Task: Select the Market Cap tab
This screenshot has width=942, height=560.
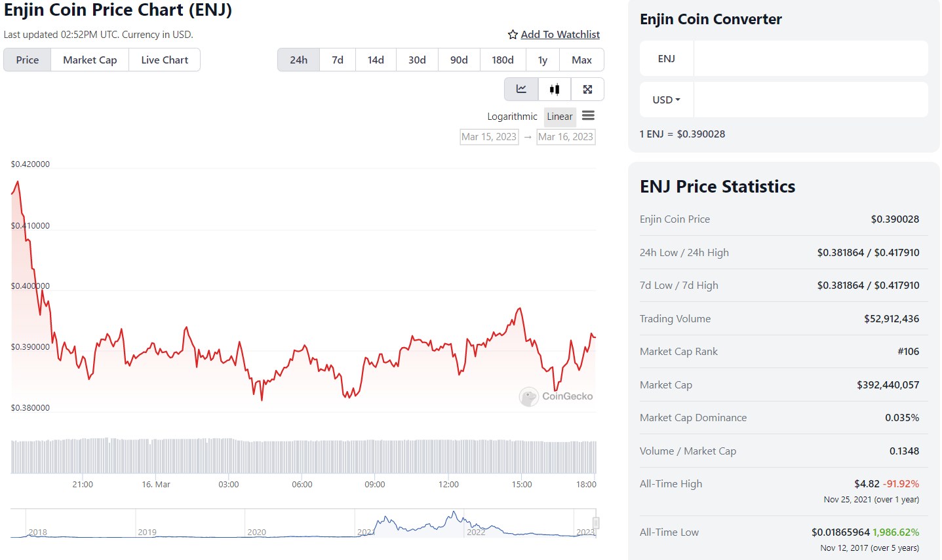Action: [90, 60]
